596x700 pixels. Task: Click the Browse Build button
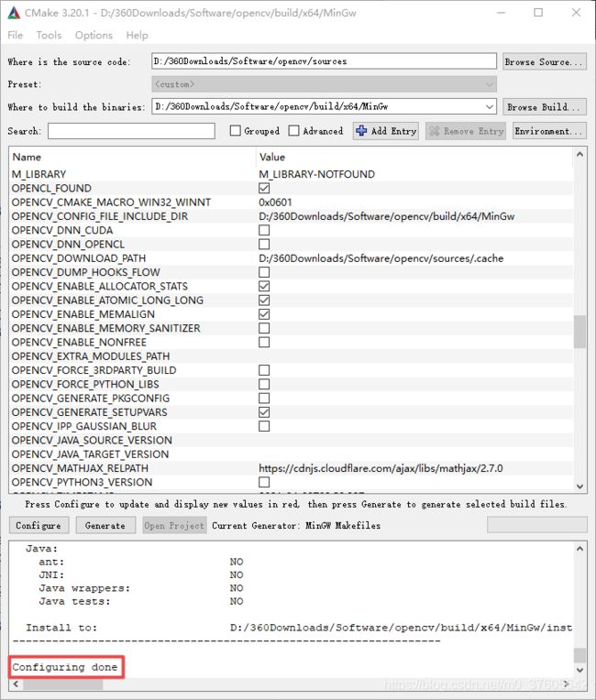coord(544,106)
